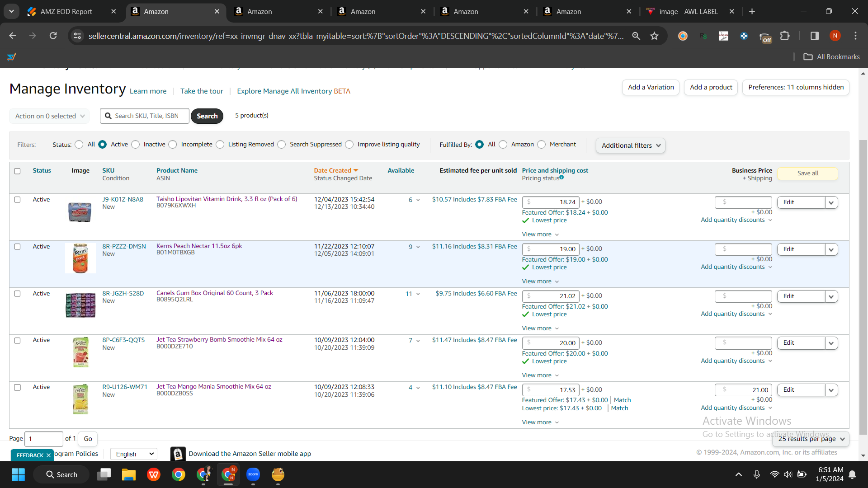Open the tab search dropdown arrow

(x=11, y=11)
